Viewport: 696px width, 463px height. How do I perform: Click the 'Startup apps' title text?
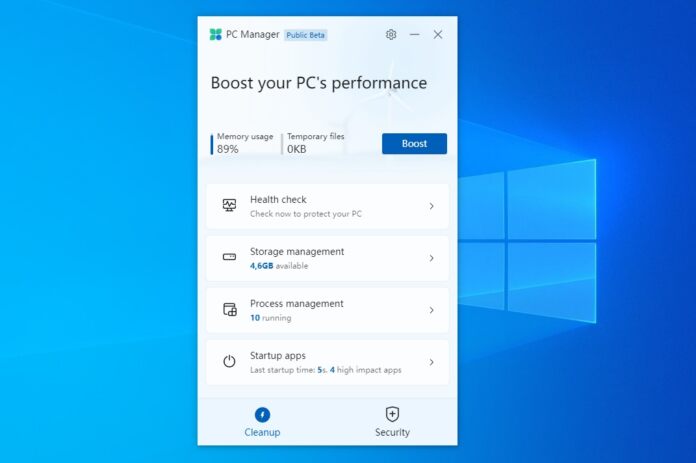tap(278, 356)
